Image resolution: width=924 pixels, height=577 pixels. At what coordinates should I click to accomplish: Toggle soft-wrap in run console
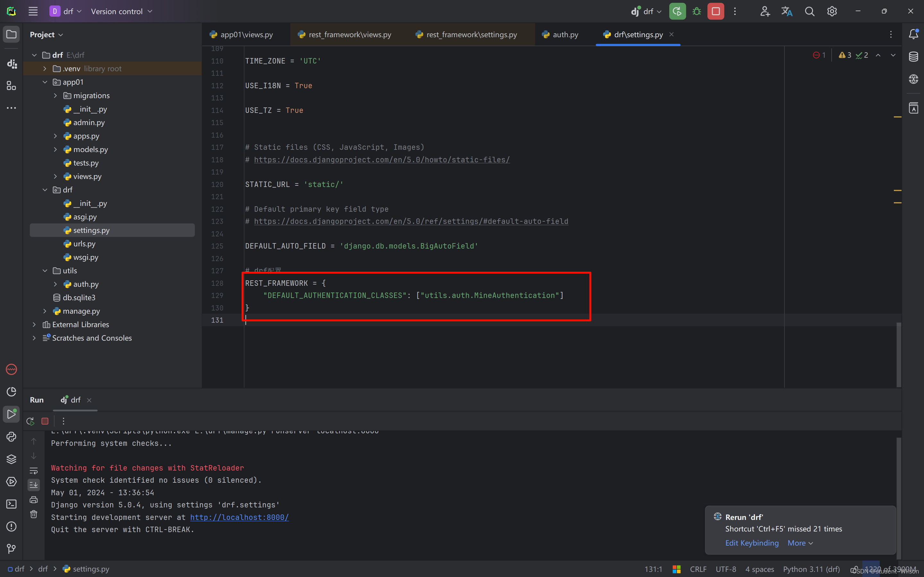pos(34,470)
